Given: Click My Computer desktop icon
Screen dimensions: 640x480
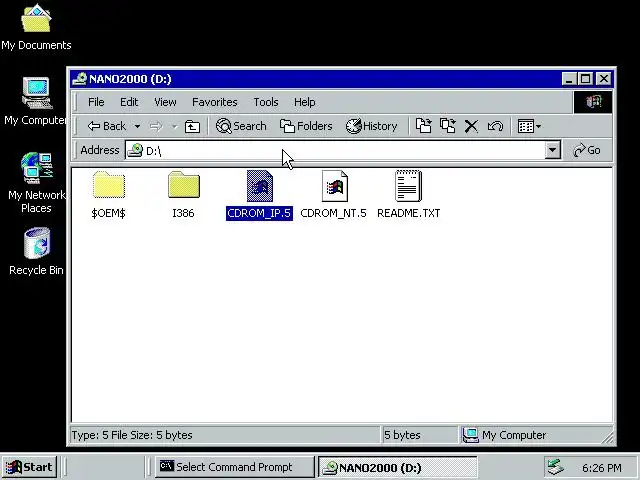Looking at the screenshot, I should pos(37,93).
